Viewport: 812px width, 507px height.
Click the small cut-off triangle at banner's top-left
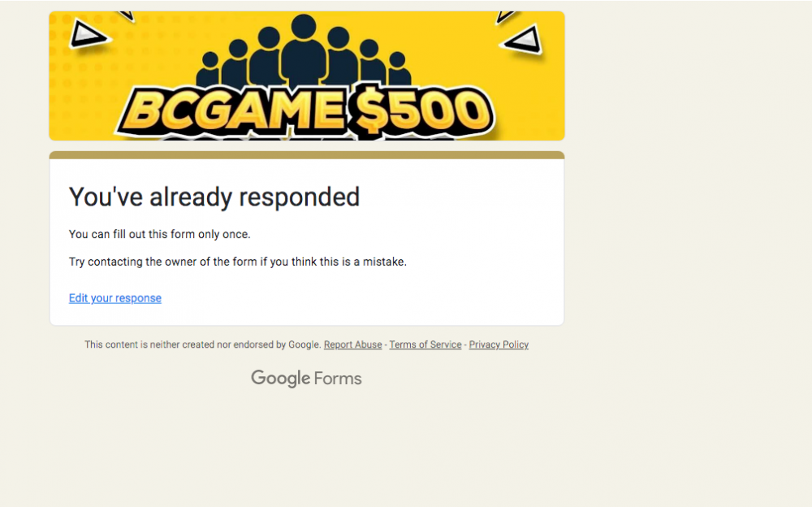point(126,16)
